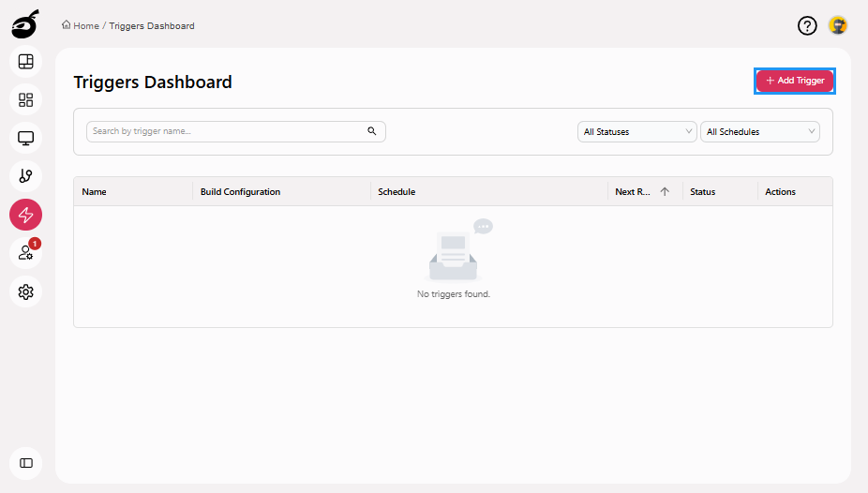
Task: Open the git branch sidebar icon
Action: coord(26,176)
